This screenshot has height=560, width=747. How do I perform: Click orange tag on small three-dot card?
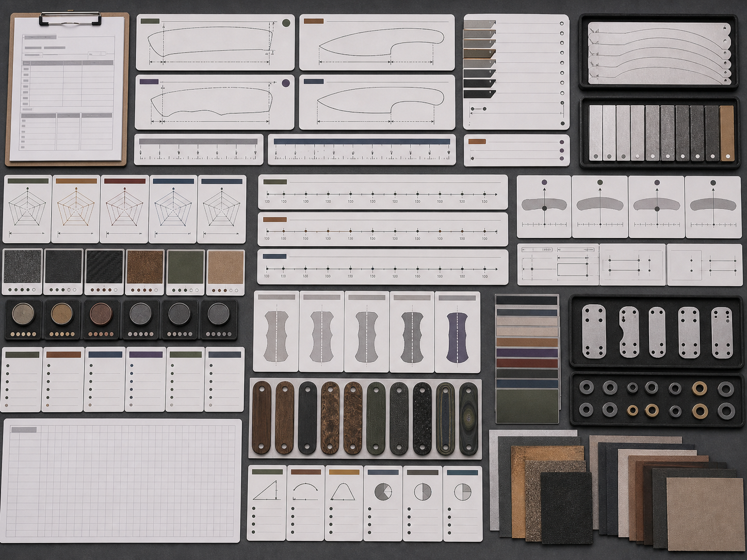[x=477, y=141]
